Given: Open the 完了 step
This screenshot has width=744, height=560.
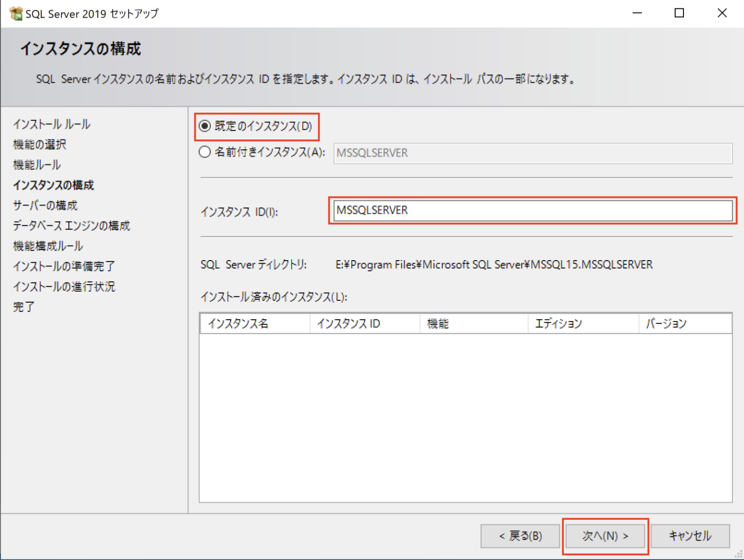Looking at the screenshot, I should [23, 307].
